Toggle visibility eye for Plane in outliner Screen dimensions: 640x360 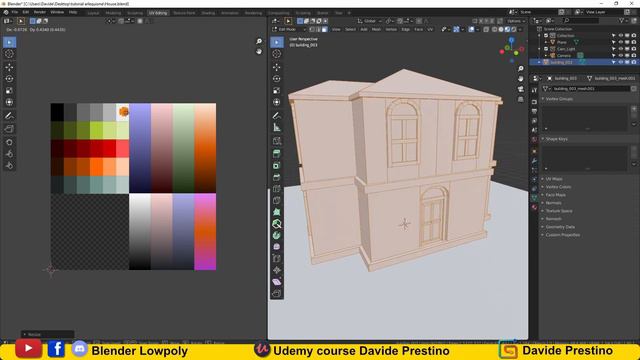click(620, 42)
